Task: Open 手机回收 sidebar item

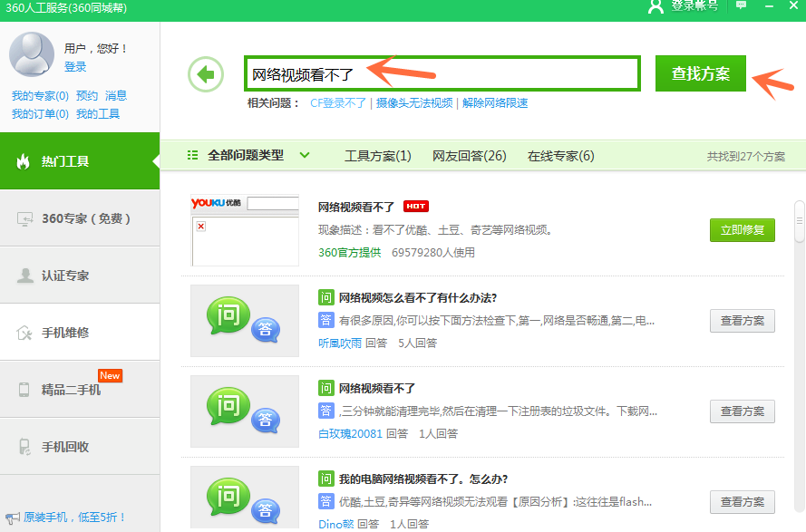Action: coord(80,447)
